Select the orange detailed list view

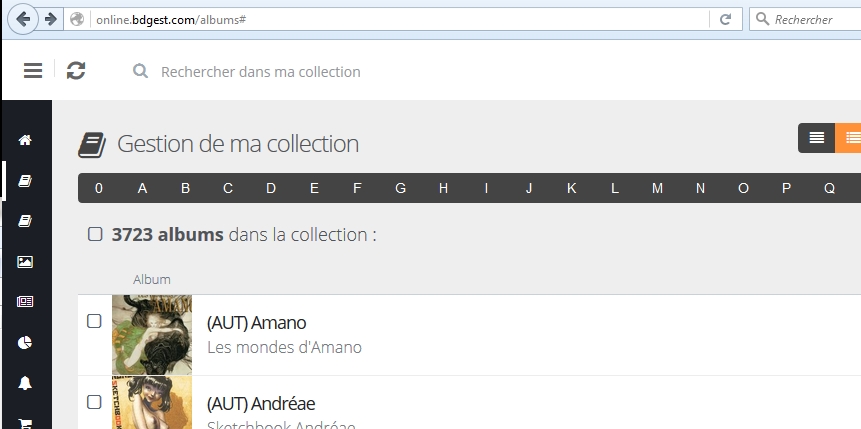pyautogui.click(x=851, y=138)
